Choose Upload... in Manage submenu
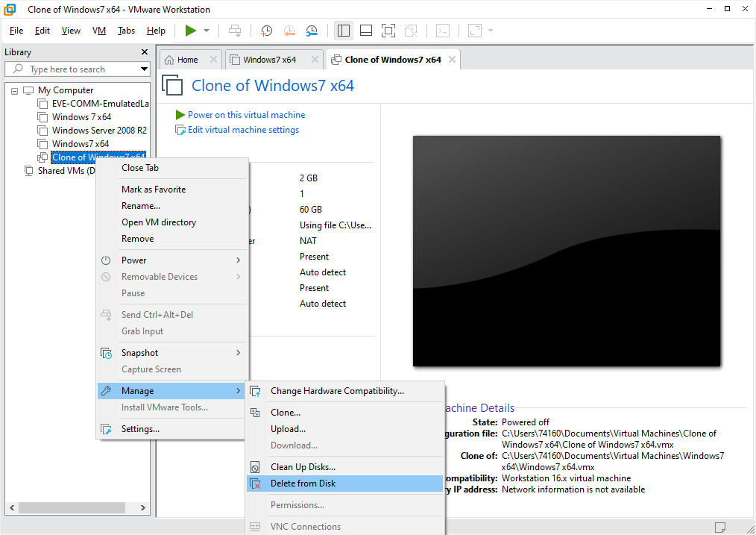 (344, 429)
